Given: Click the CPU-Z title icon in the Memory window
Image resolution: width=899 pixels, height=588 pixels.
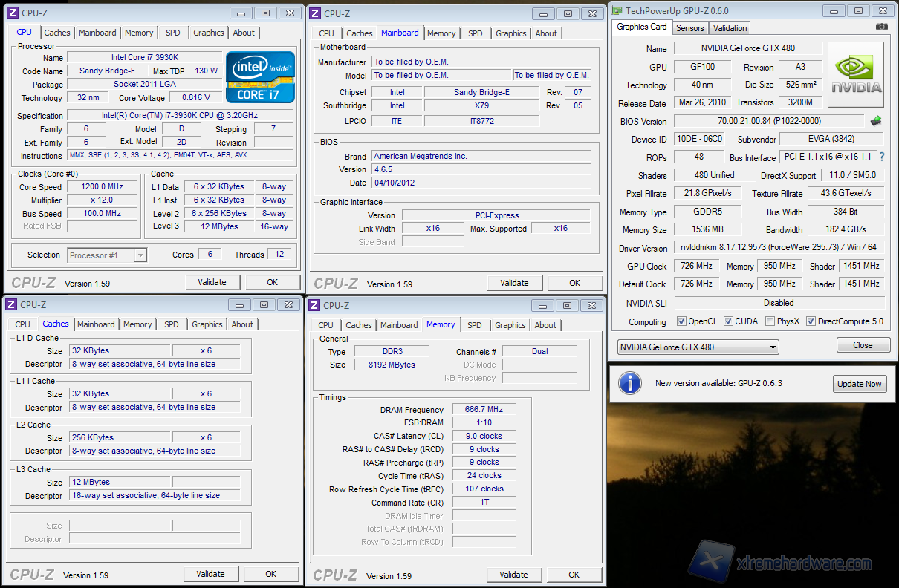Looking at the screenshot, I should (x=314, y=305).
